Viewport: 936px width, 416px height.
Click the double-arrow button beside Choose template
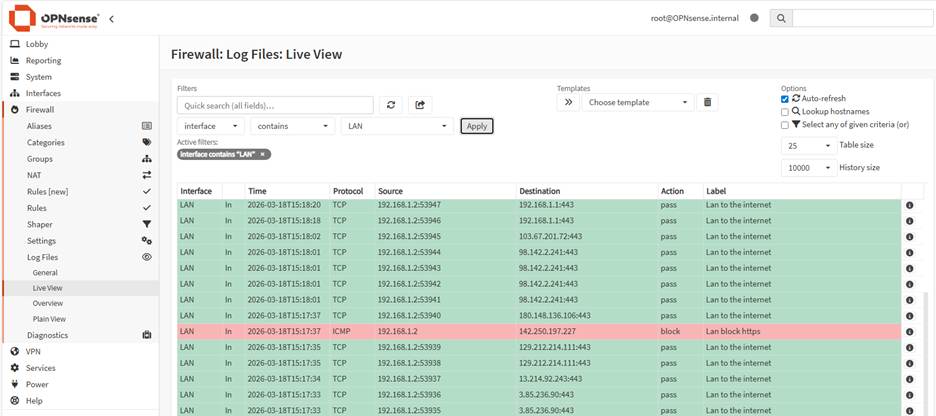[x=567, y=102]
